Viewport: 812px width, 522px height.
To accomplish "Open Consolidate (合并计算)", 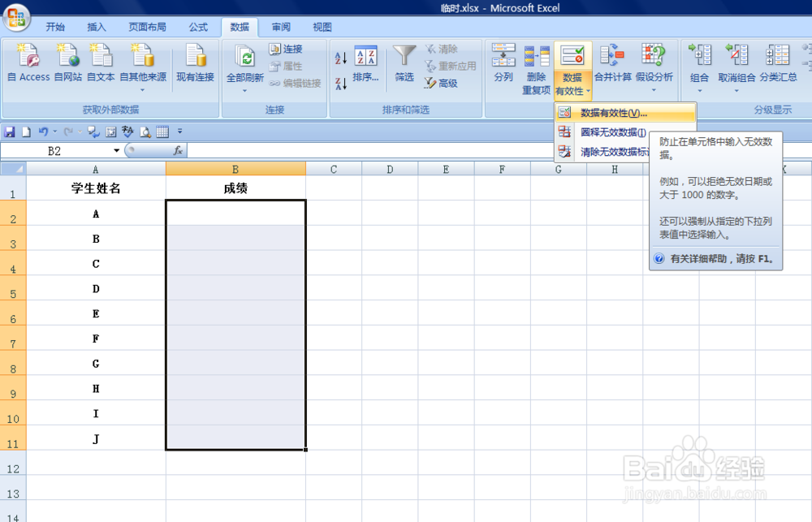I will click(612, 63).
